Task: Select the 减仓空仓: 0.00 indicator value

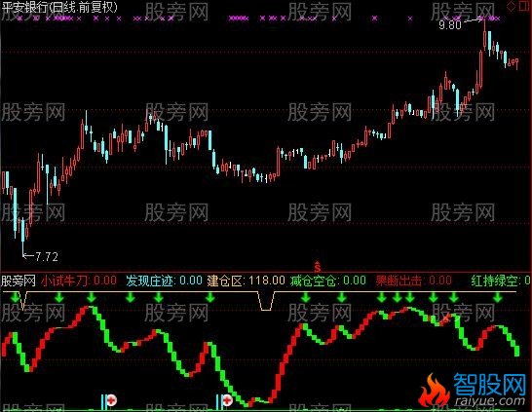Action: pyautogui.click(x=328, y=281)
